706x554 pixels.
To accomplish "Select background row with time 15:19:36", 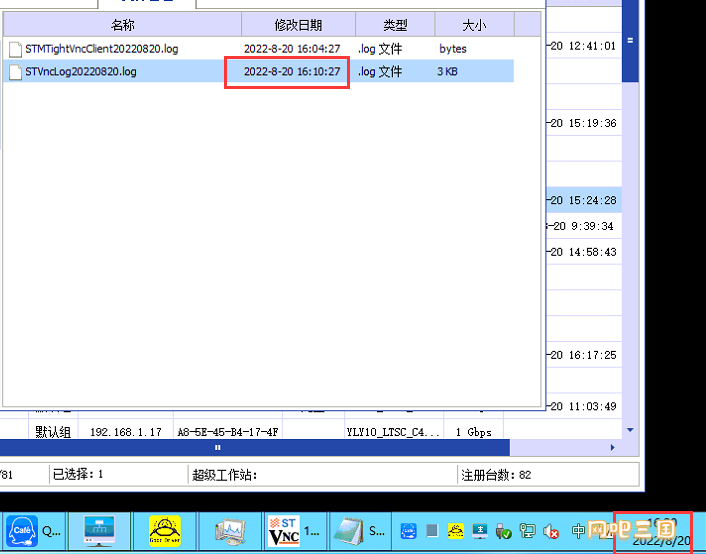I will pyautogui.click(x=584, y=123).
